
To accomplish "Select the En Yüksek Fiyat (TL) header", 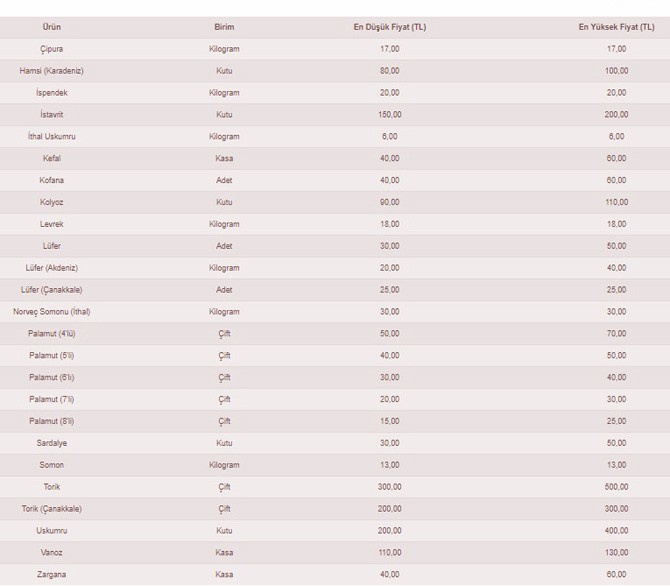I will click(x=616, y=27).
